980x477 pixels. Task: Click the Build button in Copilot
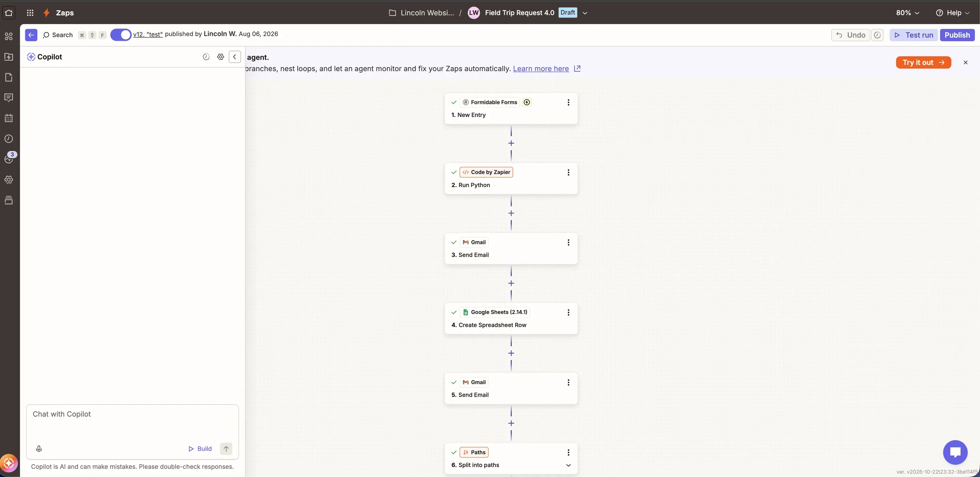point(200,449)
